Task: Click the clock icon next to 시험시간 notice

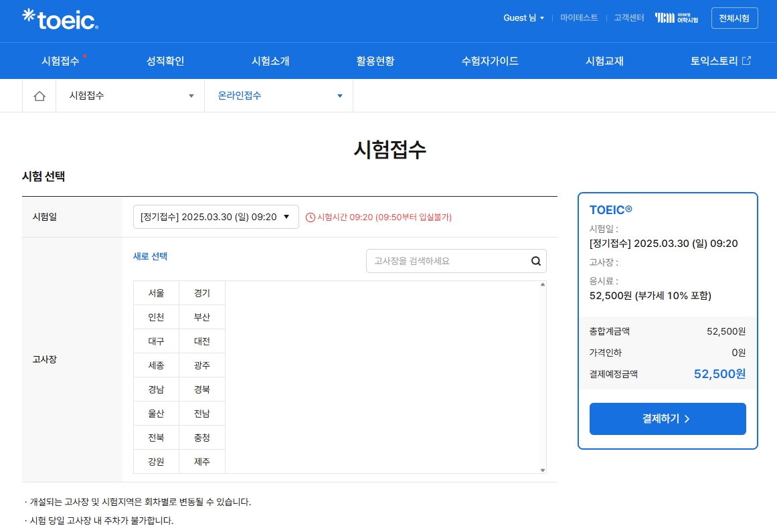Action: (x=309, y=217)
